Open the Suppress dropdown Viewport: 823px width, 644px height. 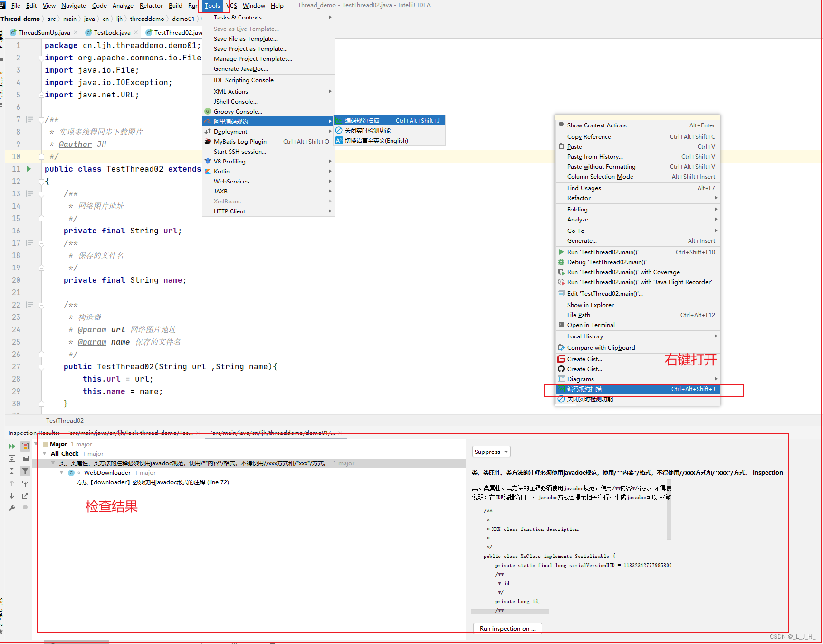(491, 452)
